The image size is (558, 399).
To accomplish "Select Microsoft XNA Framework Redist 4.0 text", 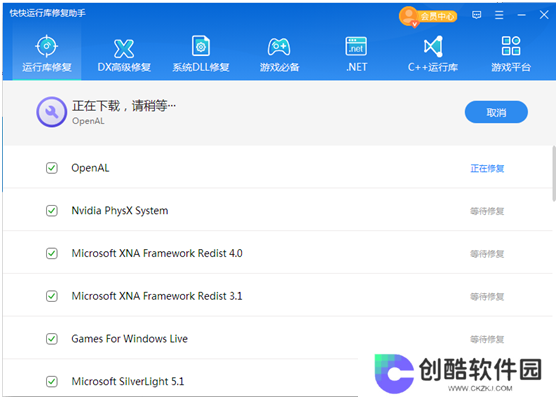I will (157, 253).
